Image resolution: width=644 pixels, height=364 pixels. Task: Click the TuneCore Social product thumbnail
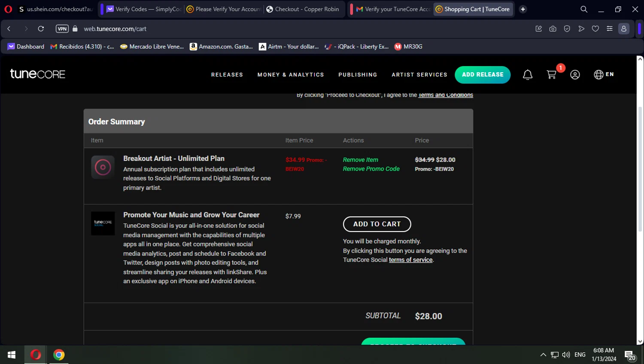coord(103,223)
